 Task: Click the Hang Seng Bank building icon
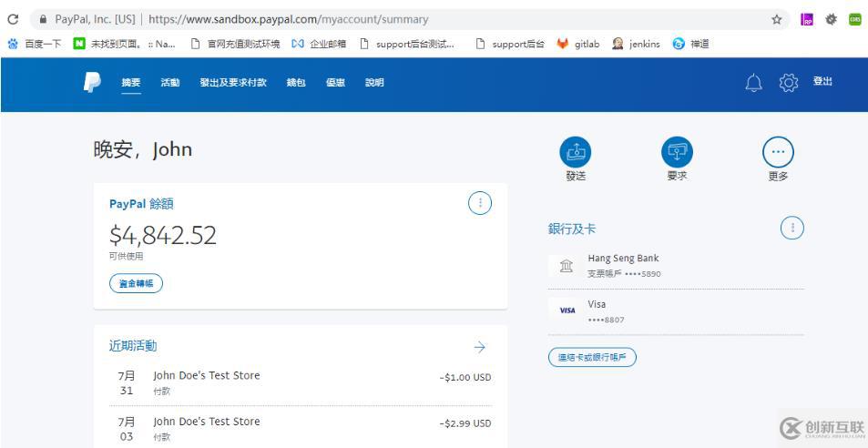tap(567, 267)
